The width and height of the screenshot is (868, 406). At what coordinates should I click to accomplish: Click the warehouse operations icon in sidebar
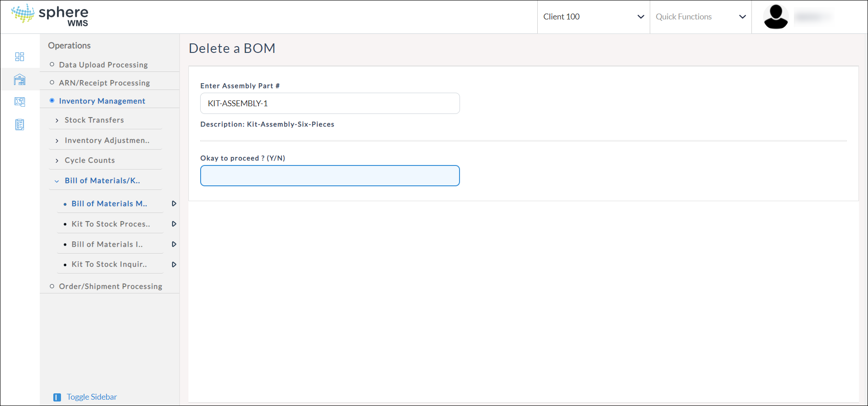click(x=19, y=80)
